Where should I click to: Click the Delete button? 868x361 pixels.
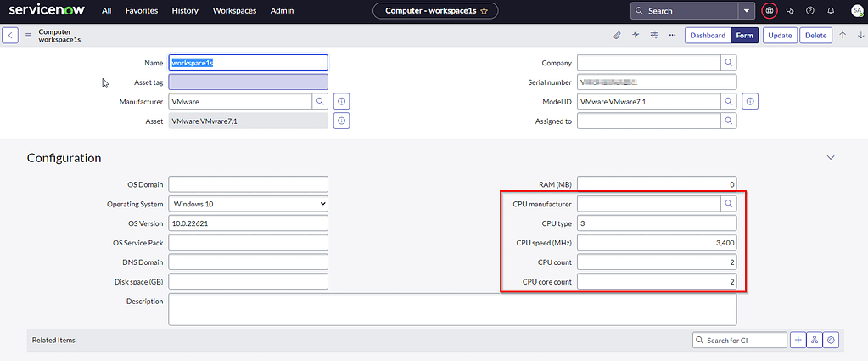[815, 35]
